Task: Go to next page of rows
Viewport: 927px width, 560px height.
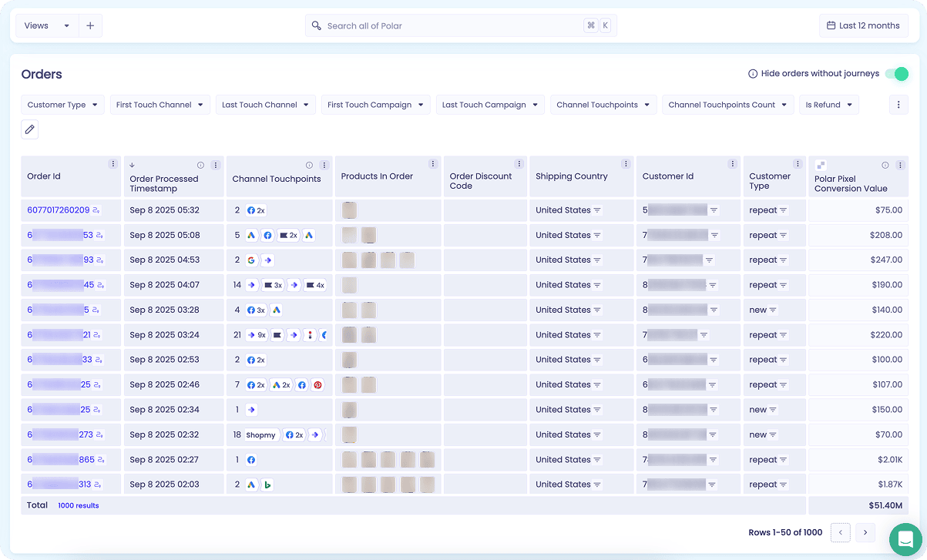Action: 865,532
